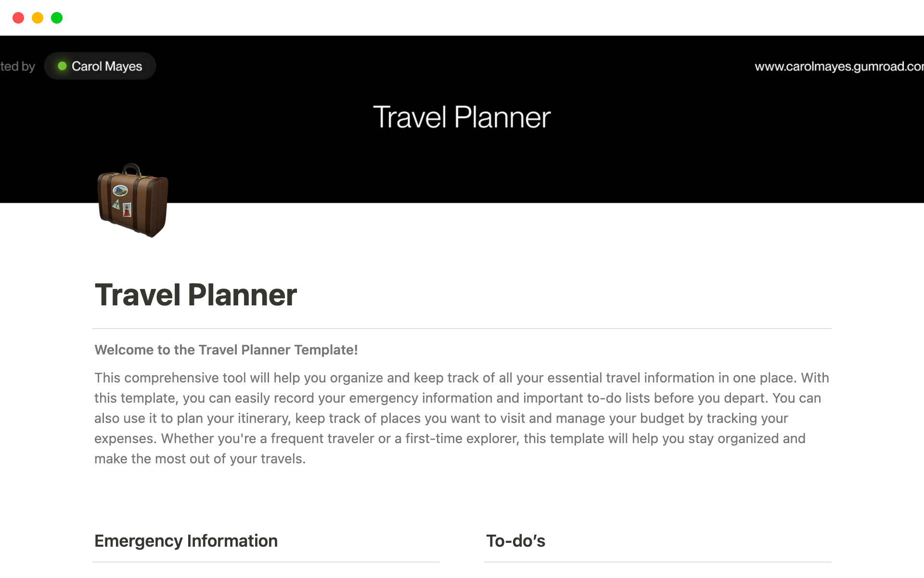Click the Emergency Information heading

[x=186, y=541]
